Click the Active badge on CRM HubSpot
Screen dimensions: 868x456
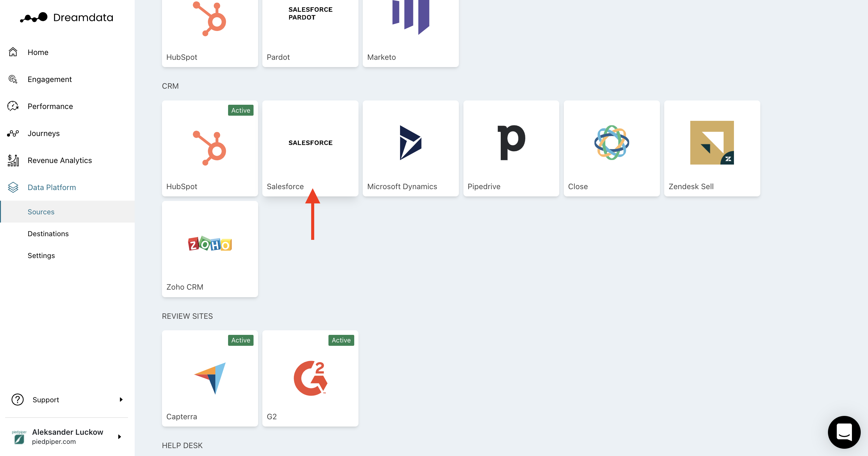[241, 110]
